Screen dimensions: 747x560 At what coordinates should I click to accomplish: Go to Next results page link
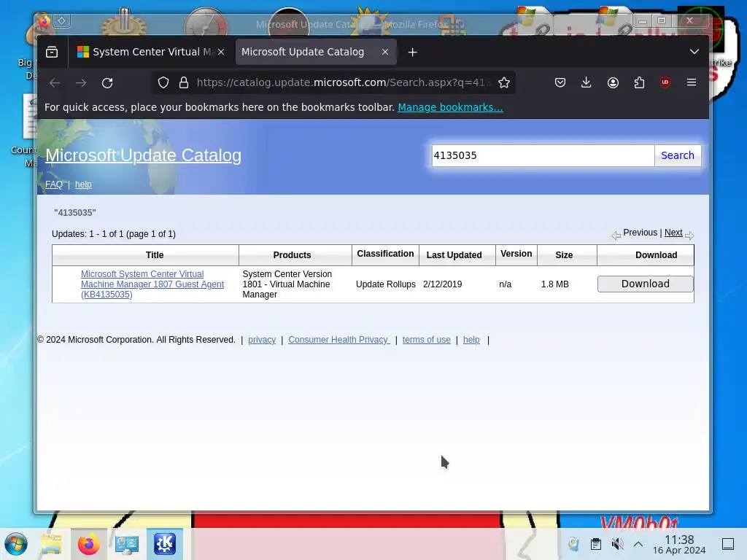pos(673,233)
